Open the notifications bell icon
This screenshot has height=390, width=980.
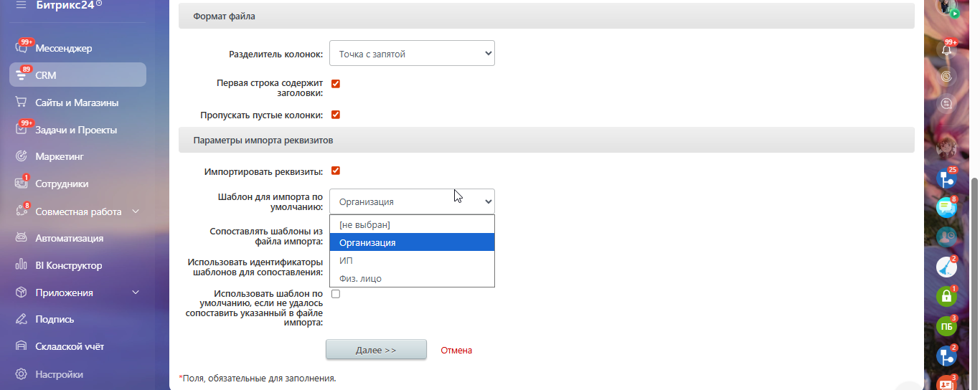pos(947,50)
